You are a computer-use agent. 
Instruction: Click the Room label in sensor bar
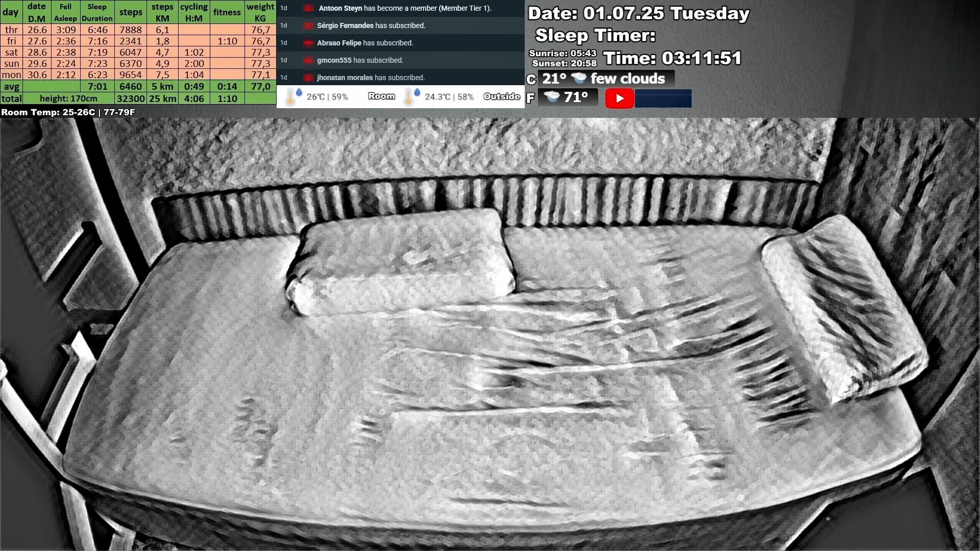point(381,96)
